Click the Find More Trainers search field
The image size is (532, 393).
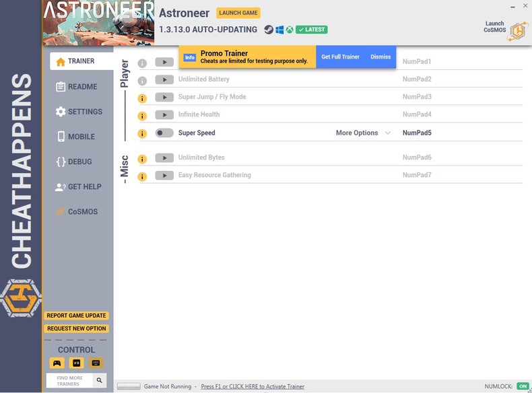point(69,381)
